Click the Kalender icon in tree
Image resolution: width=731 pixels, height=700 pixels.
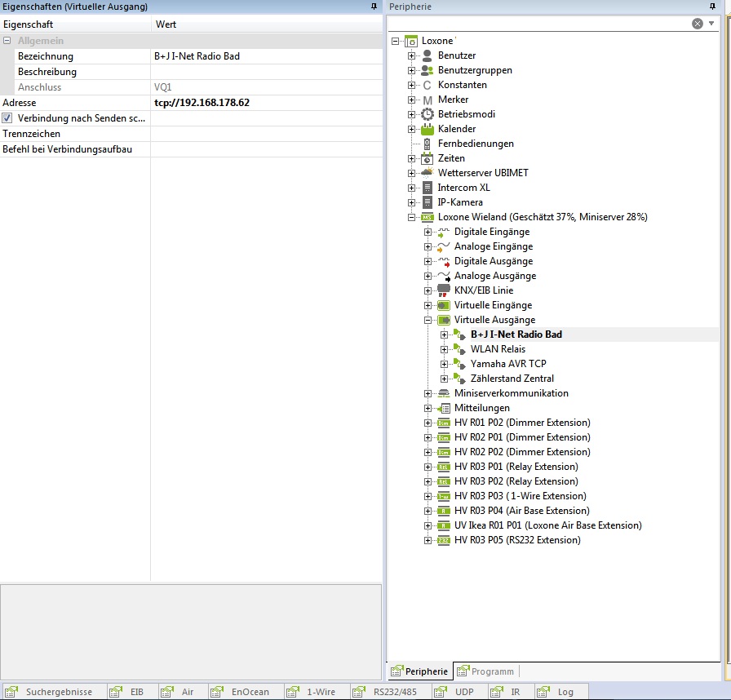(428, 129)
